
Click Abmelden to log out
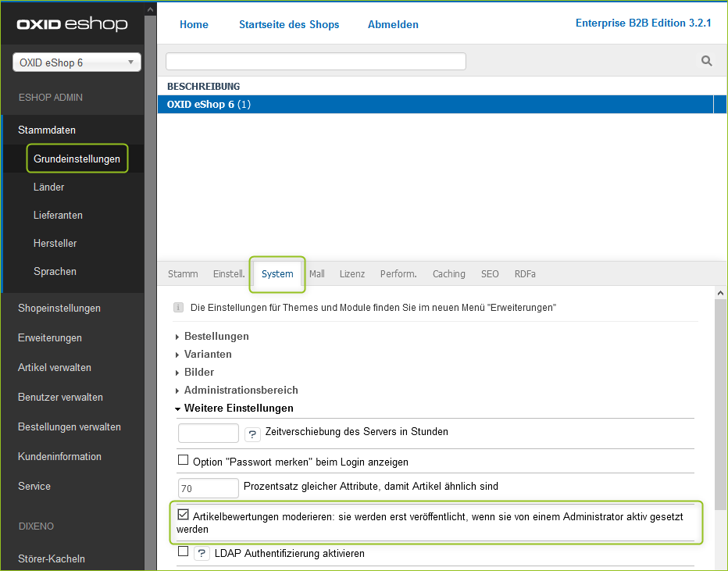[393, 24]
